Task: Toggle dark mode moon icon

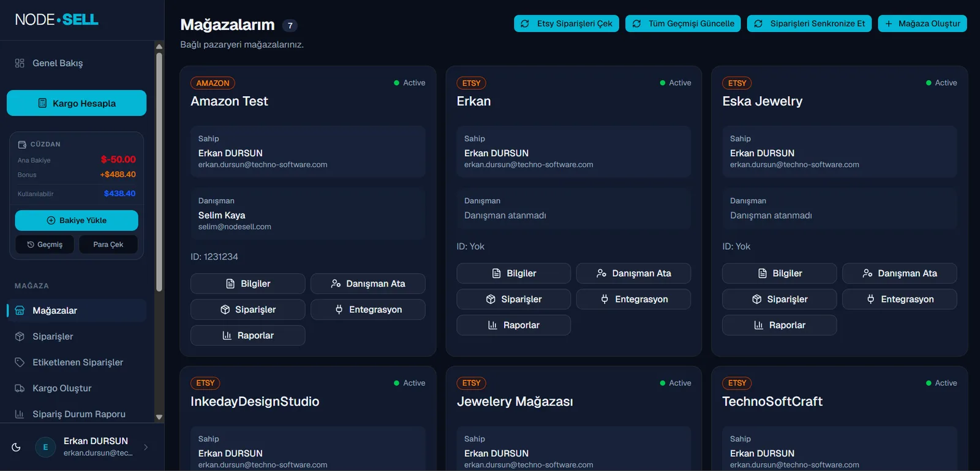Action: point(17,447)
